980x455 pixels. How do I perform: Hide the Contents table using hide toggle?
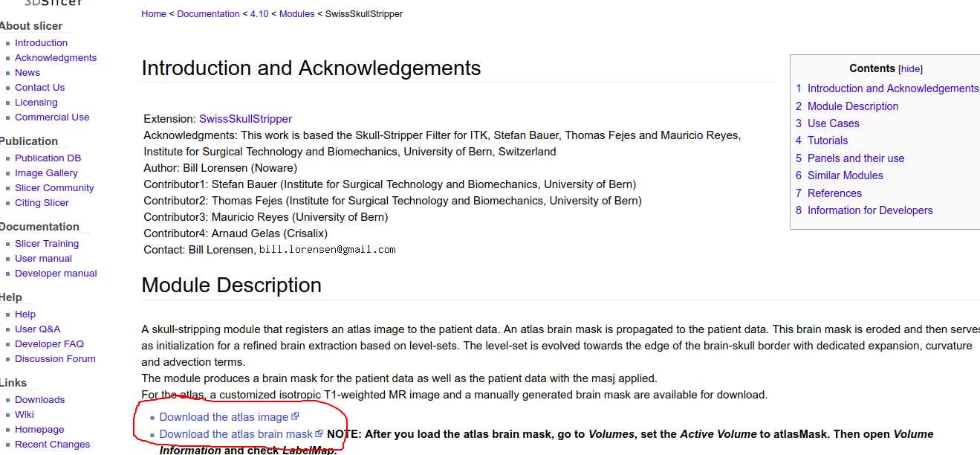(911, 68)
